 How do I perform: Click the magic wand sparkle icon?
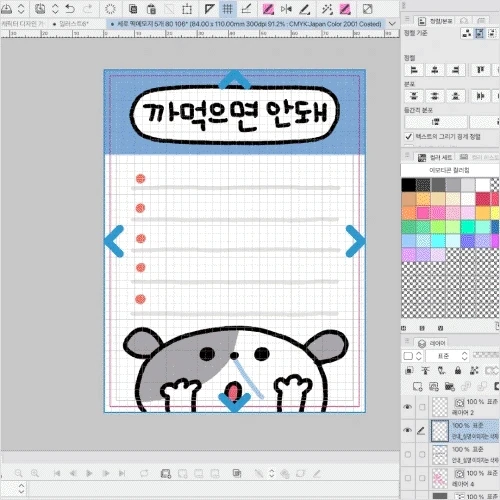pos(327,9)
